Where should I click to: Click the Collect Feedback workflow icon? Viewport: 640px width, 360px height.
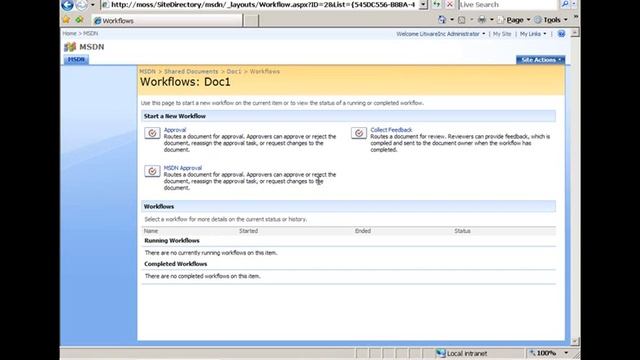[359, 133]
